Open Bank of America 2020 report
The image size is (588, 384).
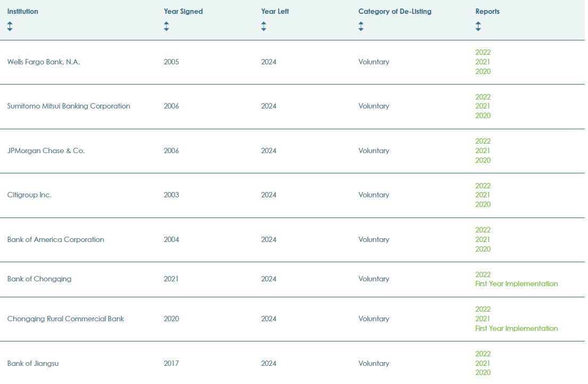point(483,249)
